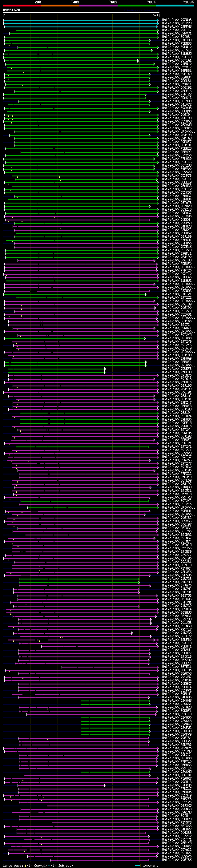Open hit UniRef100_A0T2P3
The image size is (197, 868).
(x=177, y=23)
